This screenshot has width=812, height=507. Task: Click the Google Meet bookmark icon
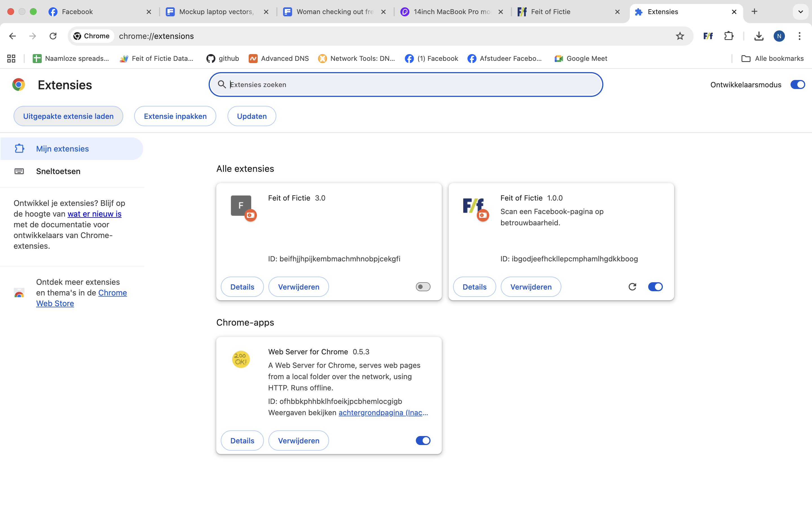tap(558, 58)
